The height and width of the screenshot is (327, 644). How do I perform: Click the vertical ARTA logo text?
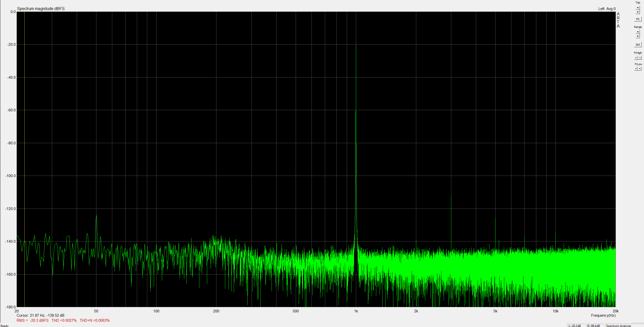(x=618, y=20)
